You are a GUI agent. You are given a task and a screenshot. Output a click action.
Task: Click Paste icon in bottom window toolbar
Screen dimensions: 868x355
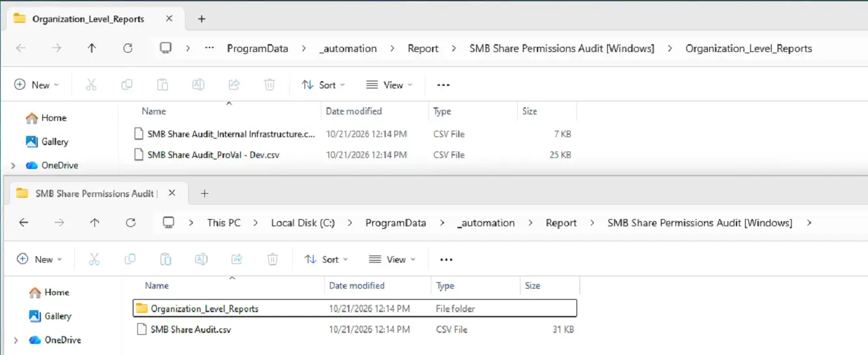pos(166,259)
